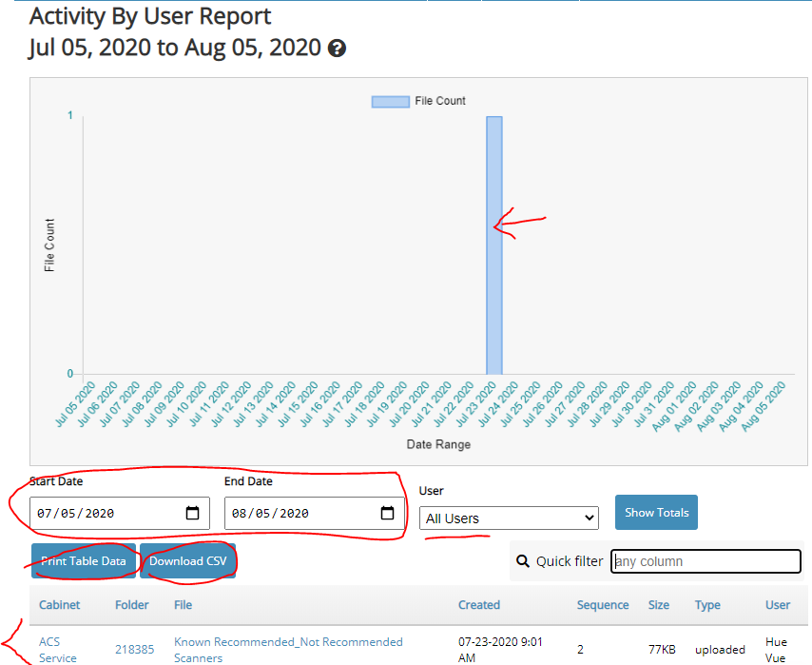Viewport: 812px width, 665px height.
Task: Open folder 218385 link
Action: coord(134,650)
